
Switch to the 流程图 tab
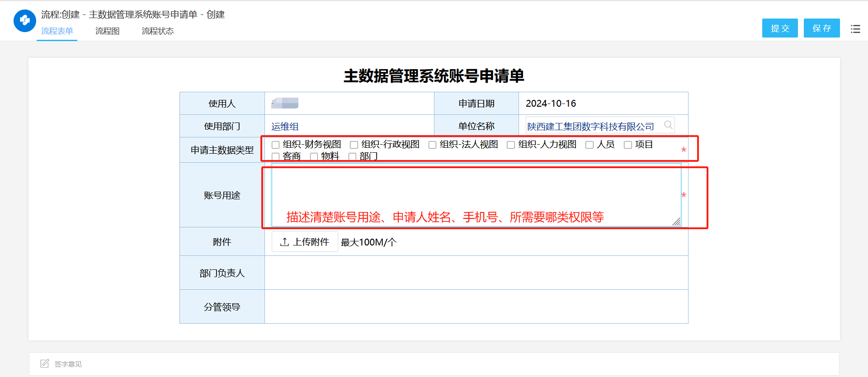click(x=107, y=31)
